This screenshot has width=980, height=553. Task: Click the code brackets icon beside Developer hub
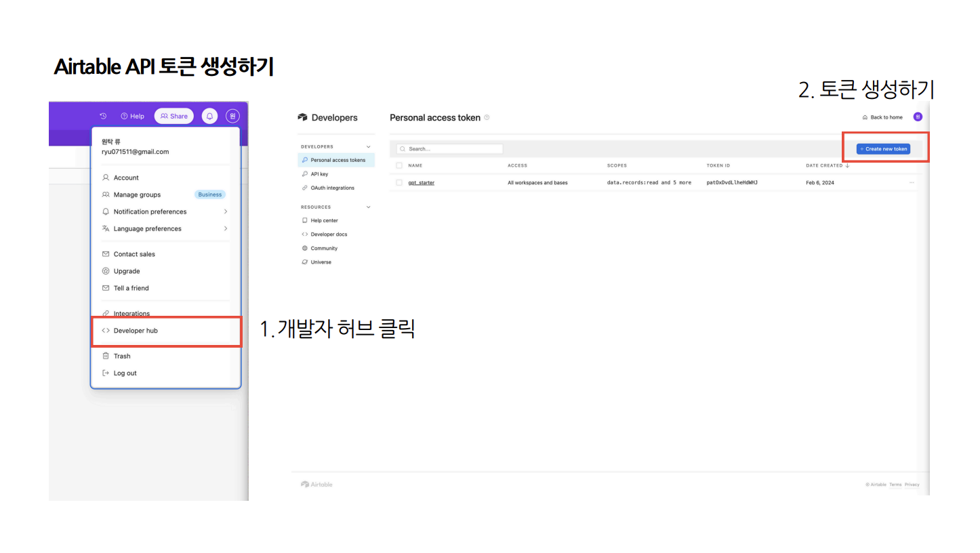click(106, 331)
